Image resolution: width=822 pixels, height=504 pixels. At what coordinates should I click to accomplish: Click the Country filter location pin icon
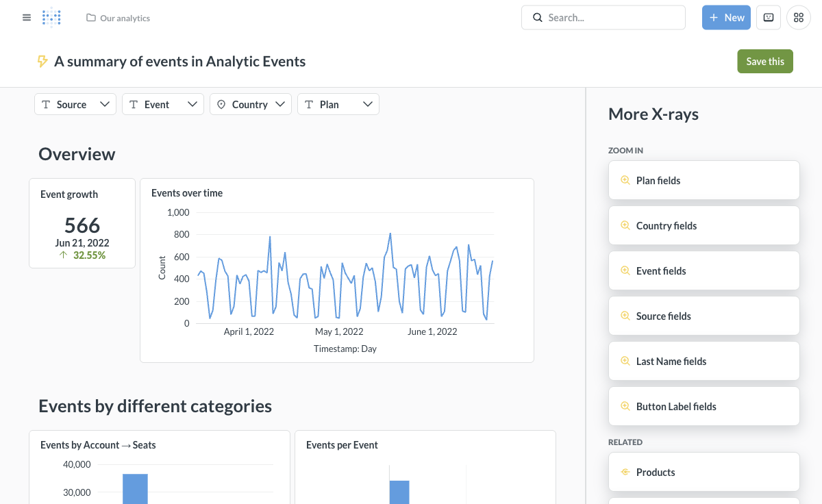pos(221,104)
